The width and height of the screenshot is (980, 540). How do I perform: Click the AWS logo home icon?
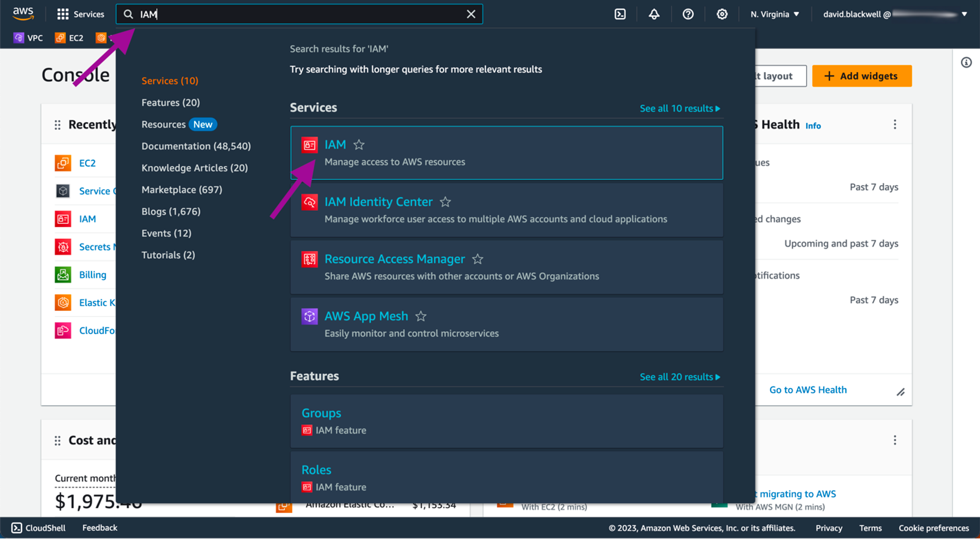[23, 14]
